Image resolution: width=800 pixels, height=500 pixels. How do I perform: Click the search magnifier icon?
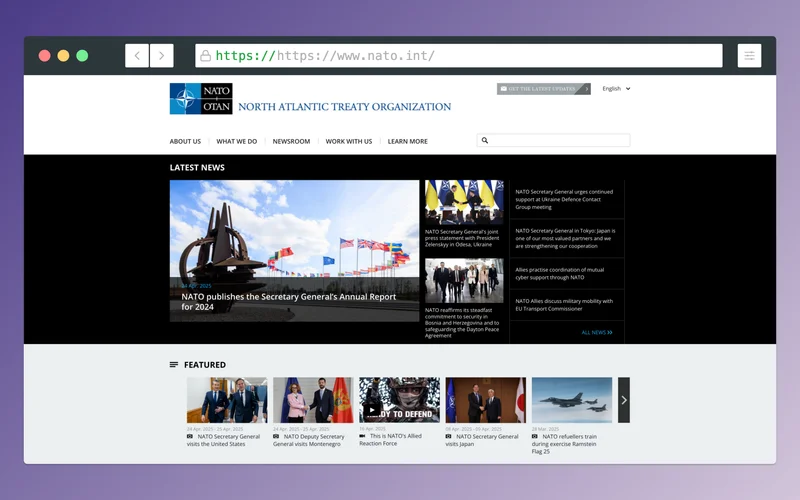(x=484, y=141)
